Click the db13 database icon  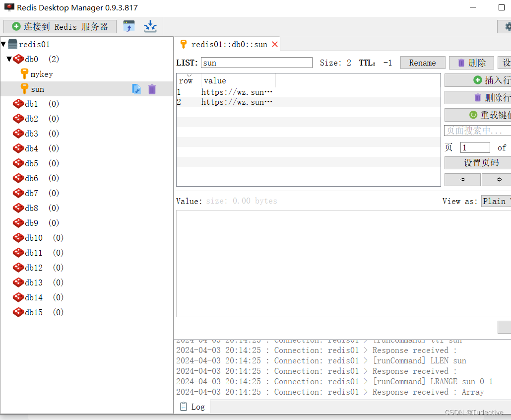tap(18, 282)
